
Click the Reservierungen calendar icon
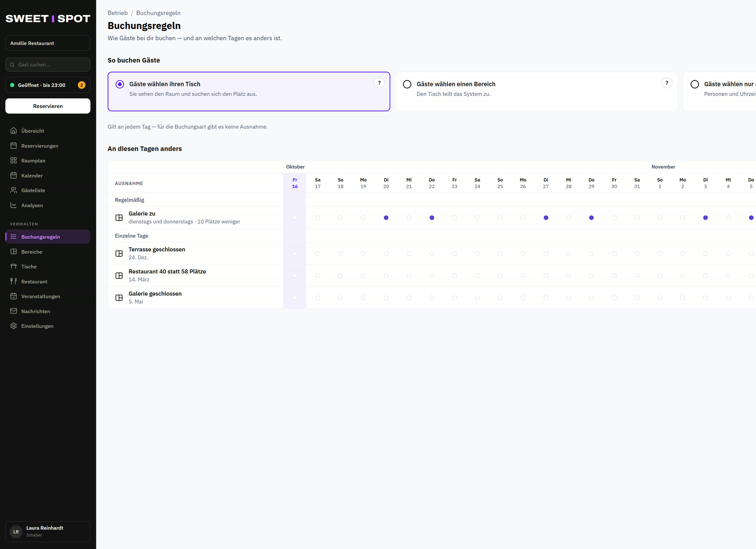[x=14, y=146]
